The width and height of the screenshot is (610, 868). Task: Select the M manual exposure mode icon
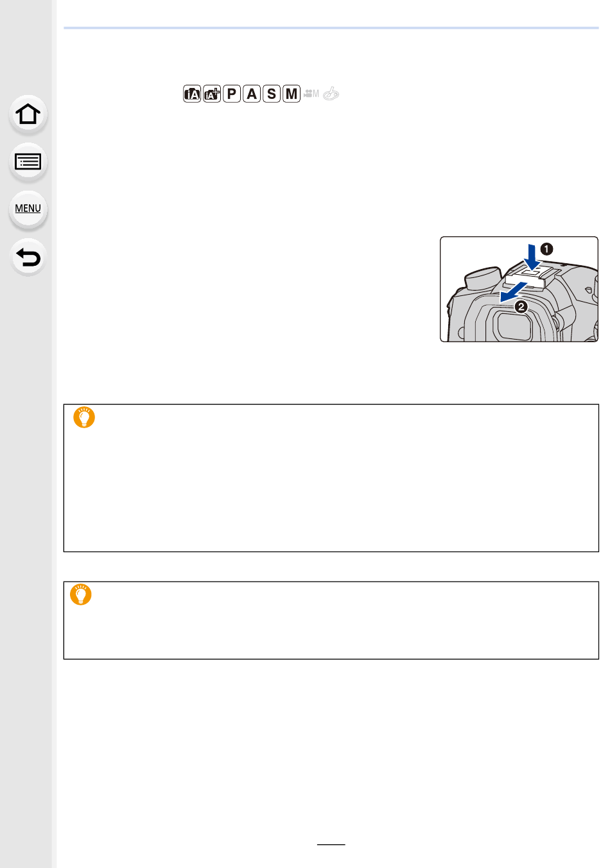(x=292, y=94)
